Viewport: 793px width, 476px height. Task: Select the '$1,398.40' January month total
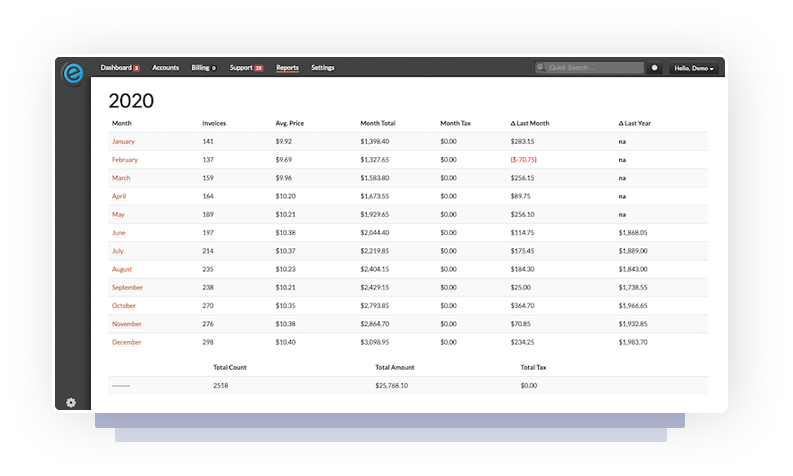[375, 142]
